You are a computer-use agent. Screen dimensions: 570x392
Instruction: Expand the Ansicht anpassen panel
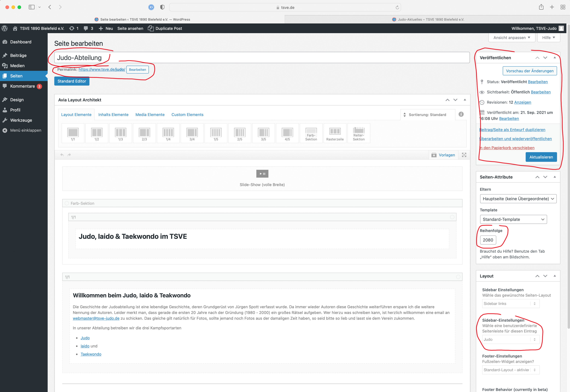click(512, 38)
